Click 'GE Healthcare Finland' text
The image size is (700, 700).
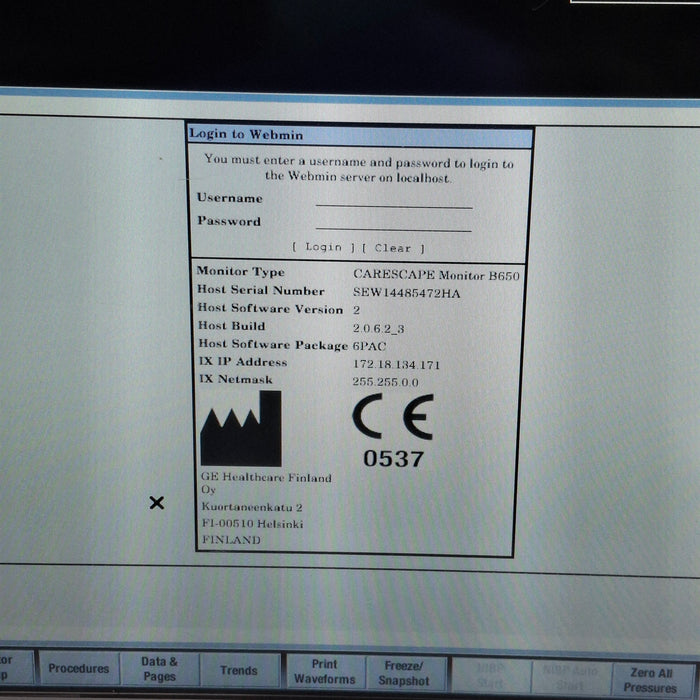(266, 477)
